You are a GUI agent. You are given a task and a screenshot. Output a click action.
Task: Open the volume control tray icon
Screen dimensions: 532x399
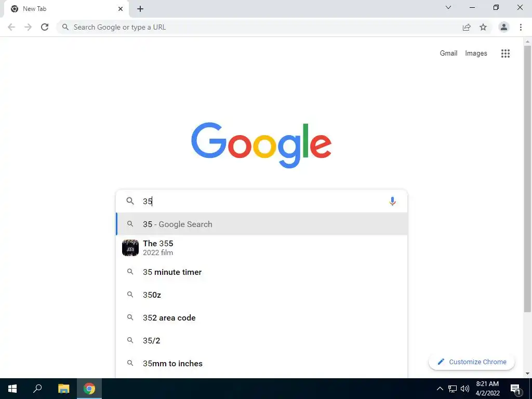click(x=465, y=389)
